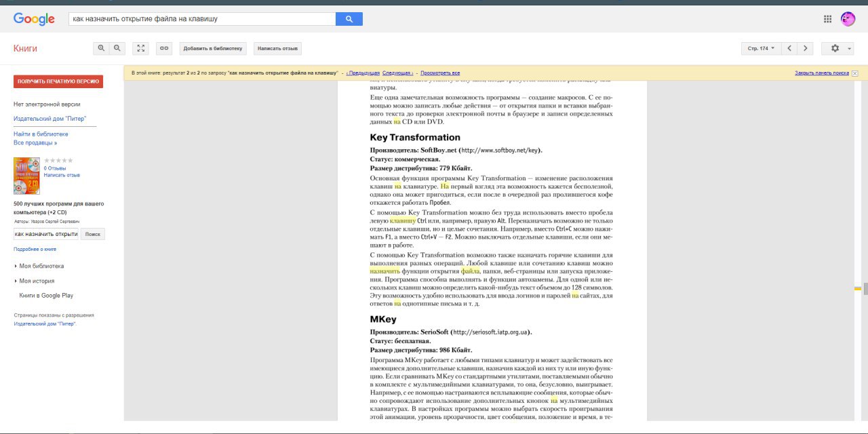
Task: Go to previous page arrow
Action: click(789, 48)
